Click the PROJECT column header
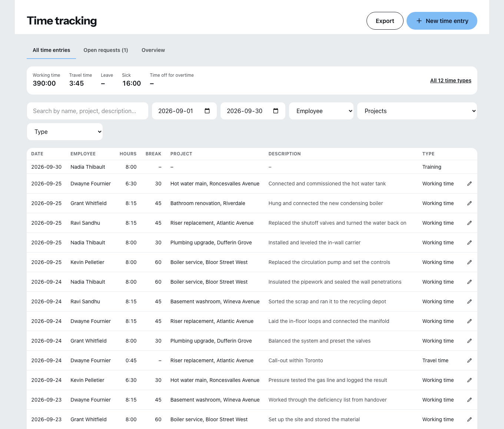The height and width of the screenshot is (429, 504). click(181, 154)
